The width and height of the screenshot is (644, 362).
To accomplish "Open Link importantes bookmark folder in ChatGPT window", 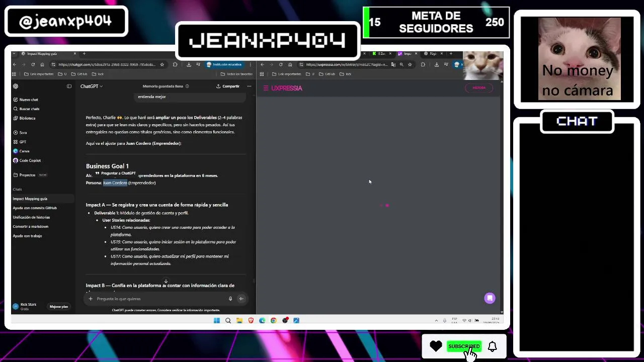I will tap(39, 74).
